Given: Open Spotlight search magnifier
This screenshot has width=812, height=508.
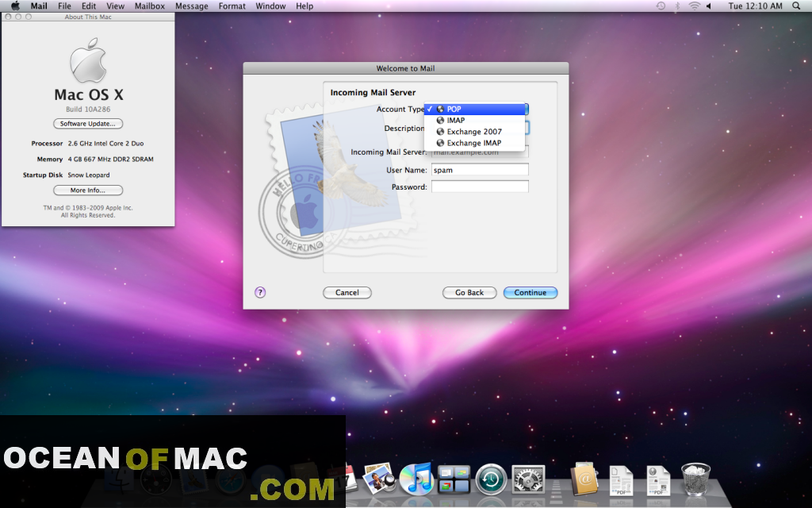Looking at the screenshot, I should (796, 6).
